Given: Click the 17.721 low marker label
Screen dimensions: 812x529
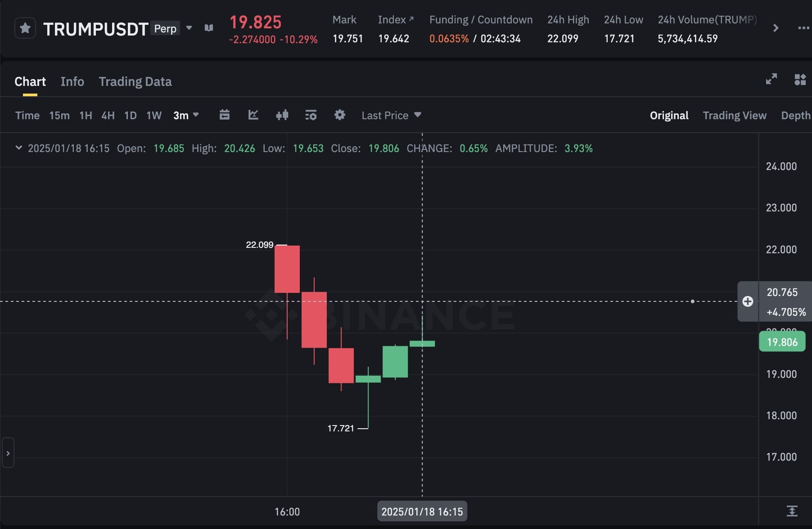Looking at the screenshot, I should [341, 428].
